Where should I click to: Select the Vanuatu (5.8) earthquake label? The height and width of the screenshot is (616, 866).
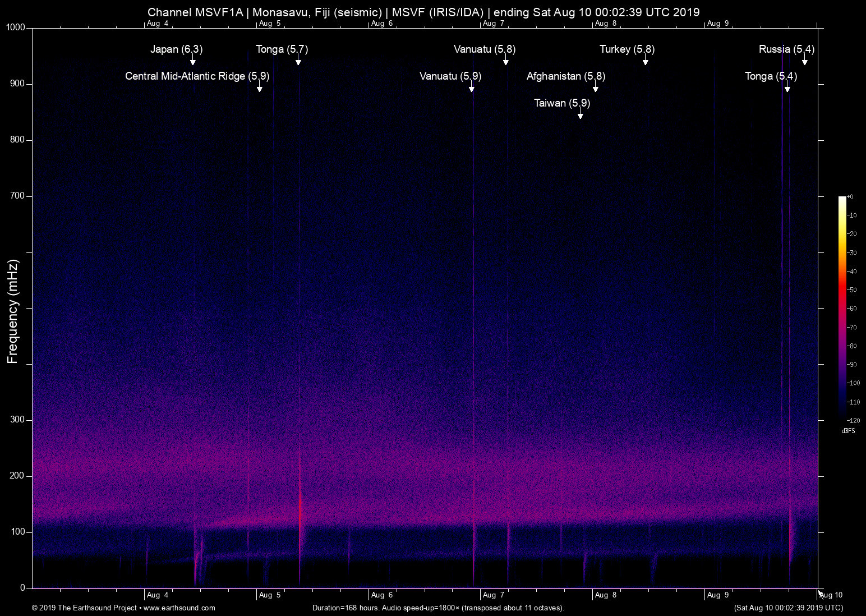click(485, 49)
